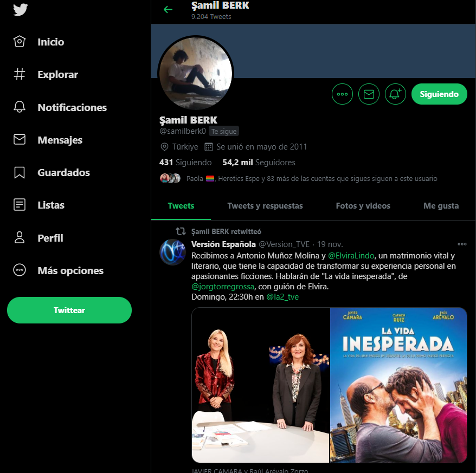Click the Mensajes label in sidebar

coord(60,140)
